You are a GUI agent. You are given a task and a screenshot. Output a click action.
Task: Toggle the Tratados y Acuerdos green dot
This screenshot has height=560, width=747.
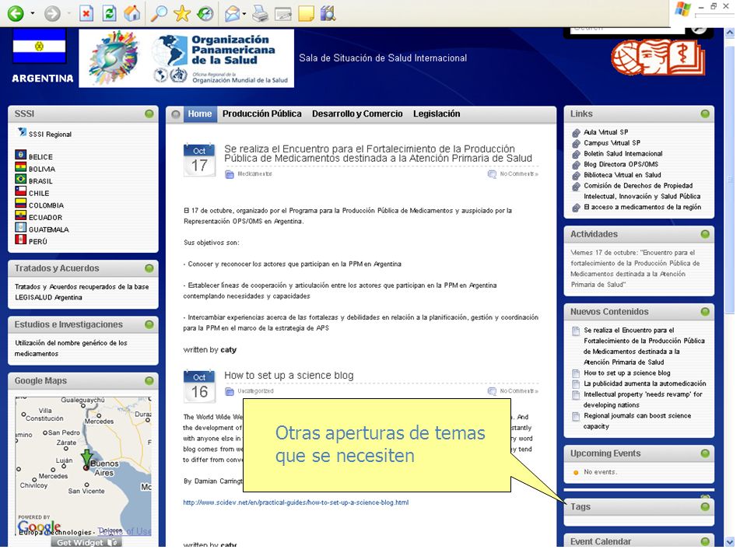click(149, 268)
